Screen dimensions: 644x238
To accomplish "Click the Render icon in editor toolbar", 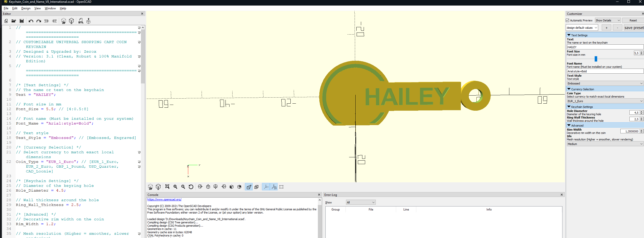I will point(71,21).
